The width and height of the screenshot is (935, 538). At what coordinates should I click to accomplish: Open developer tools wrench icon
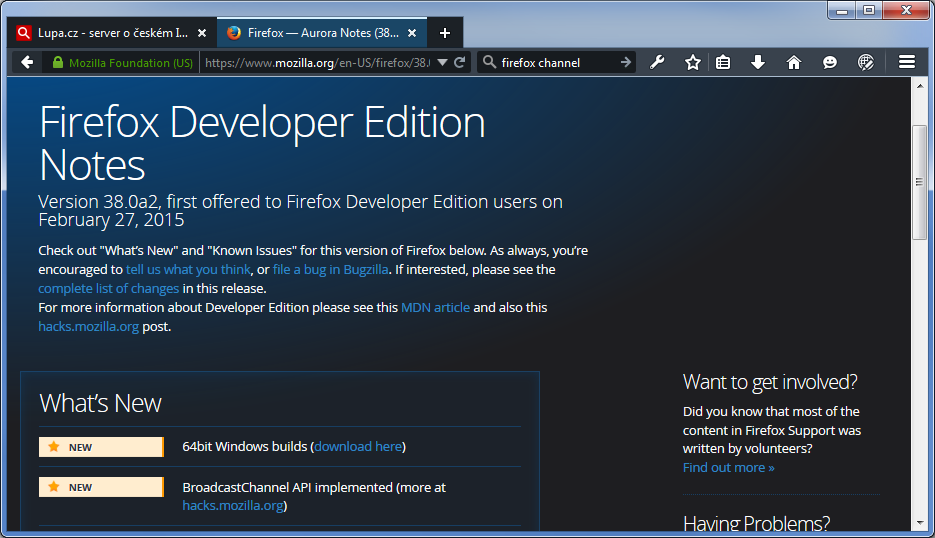657,62
